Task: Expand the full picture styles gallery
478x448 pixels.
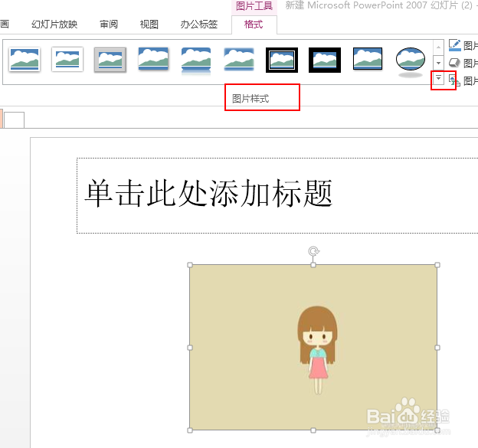Action: point(438,78)
